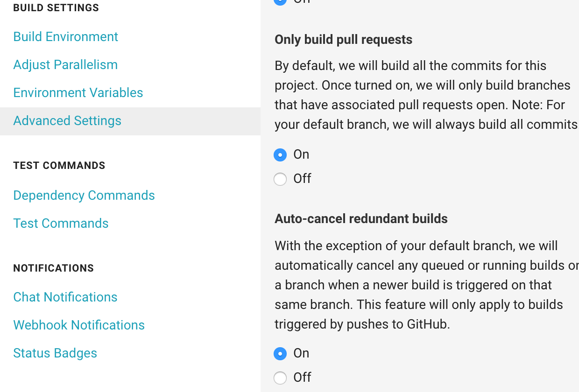Open Environment Variables page
Screen dimensions: 579x392
78,92
